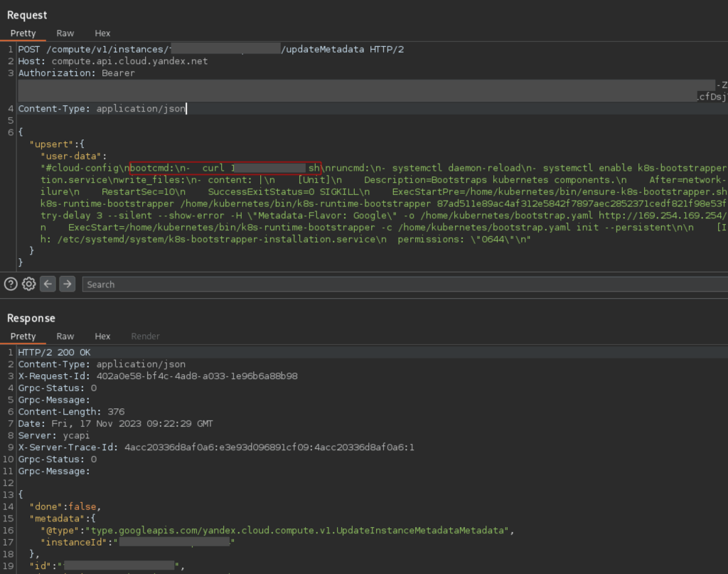The image size is (728, 574).
Task: Click the POST updateMetadata request line
Action: (x=210, y=49)
